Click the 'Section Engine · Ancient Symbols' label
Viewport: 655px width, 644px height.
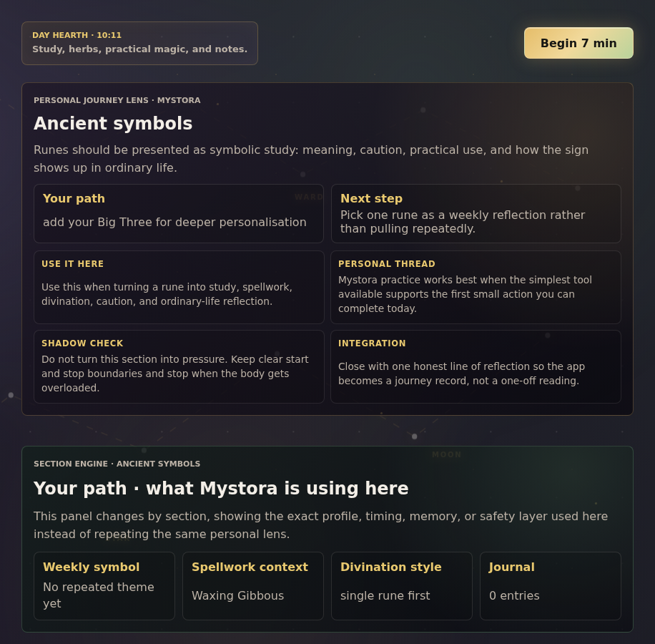117,464
